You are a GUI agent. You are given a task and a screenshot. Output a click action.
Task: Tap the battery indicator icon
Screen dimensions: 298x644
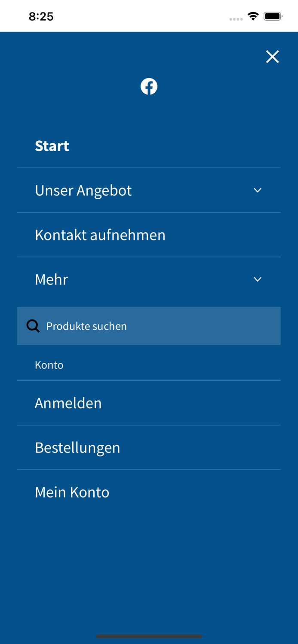click(273, 15)
